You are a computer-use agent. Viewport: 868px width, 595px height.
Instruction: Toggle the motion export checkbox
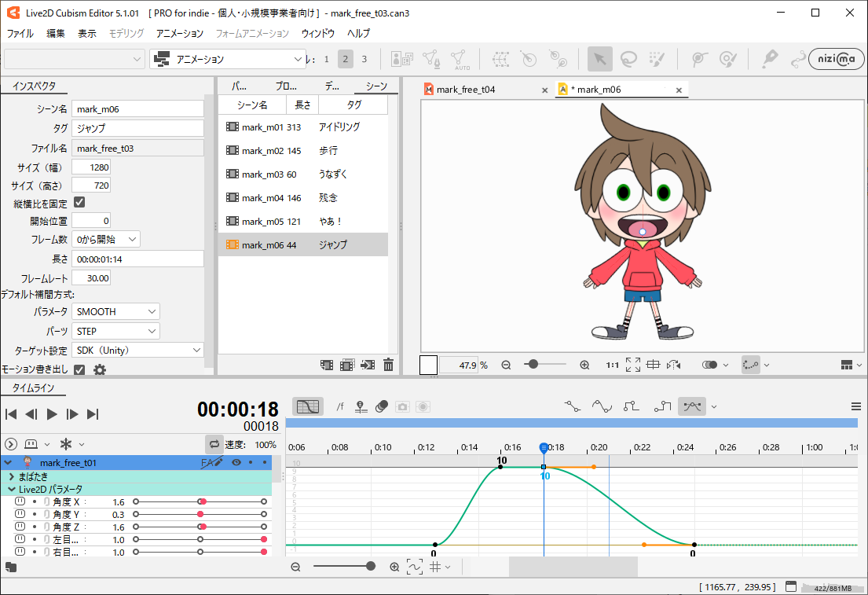click(x=79, y=369)
